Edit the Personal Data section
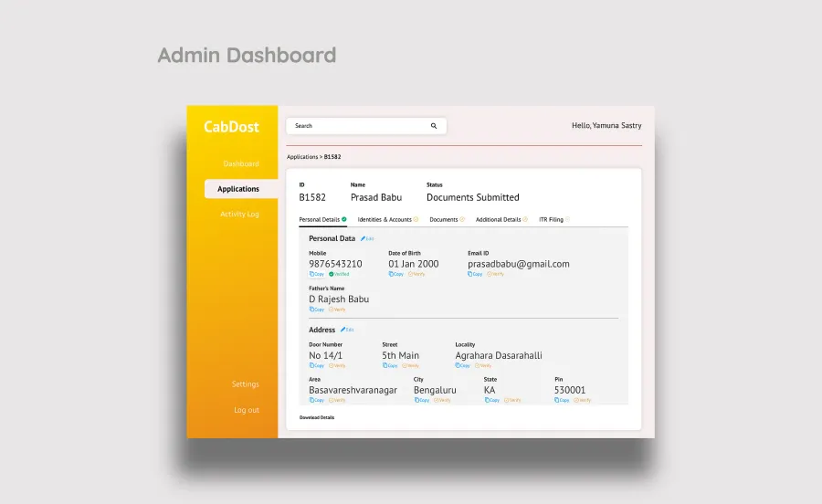Screen dimensions: 822x504 click(x=367, y=239)
